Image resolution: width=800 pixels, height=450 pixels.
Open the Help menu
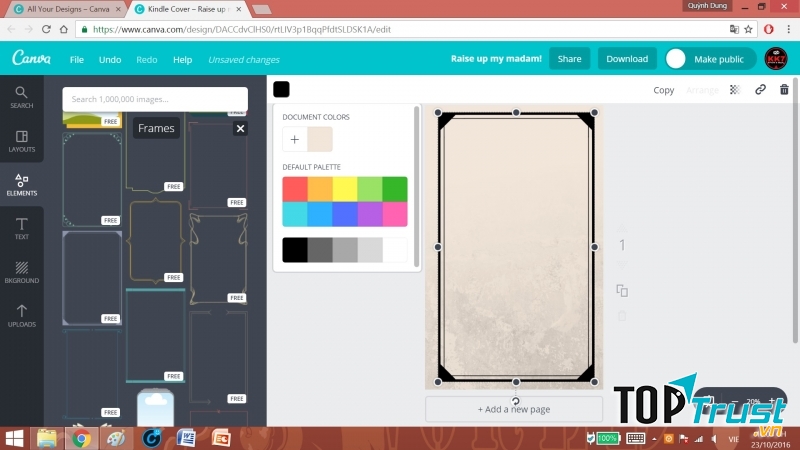182,59
